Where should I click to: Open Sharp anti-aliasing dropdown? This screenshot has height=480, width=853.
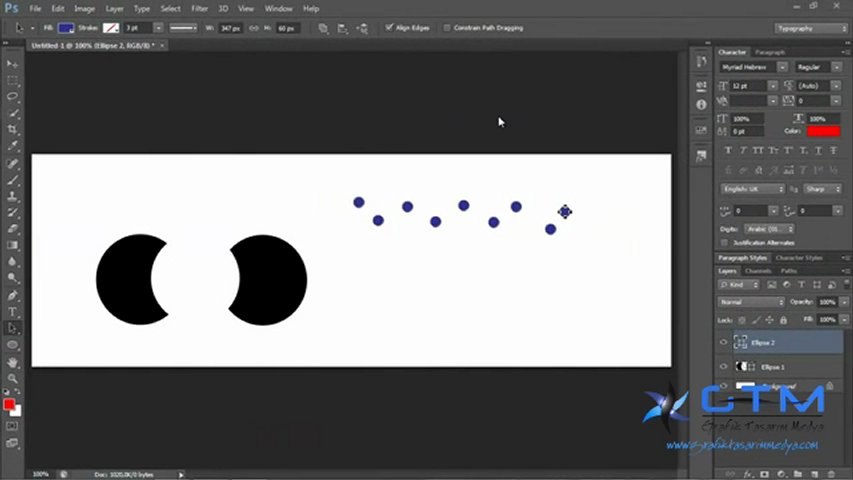(823, 189)
